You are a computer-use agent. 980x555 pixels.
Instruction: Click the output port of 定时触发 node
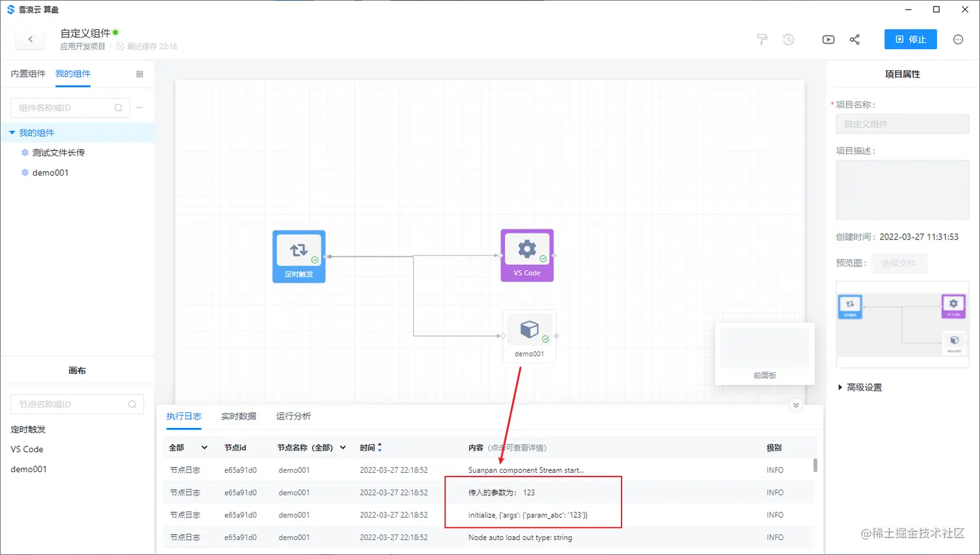pyautogui.click(x=329, y=256)
